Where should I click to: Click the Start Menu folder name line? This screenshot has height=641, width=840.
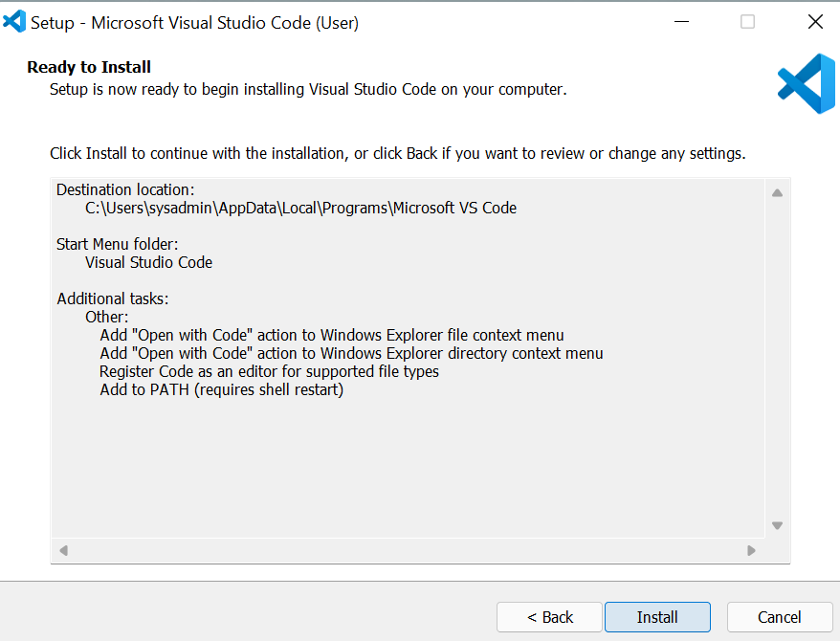click(148, 262)
